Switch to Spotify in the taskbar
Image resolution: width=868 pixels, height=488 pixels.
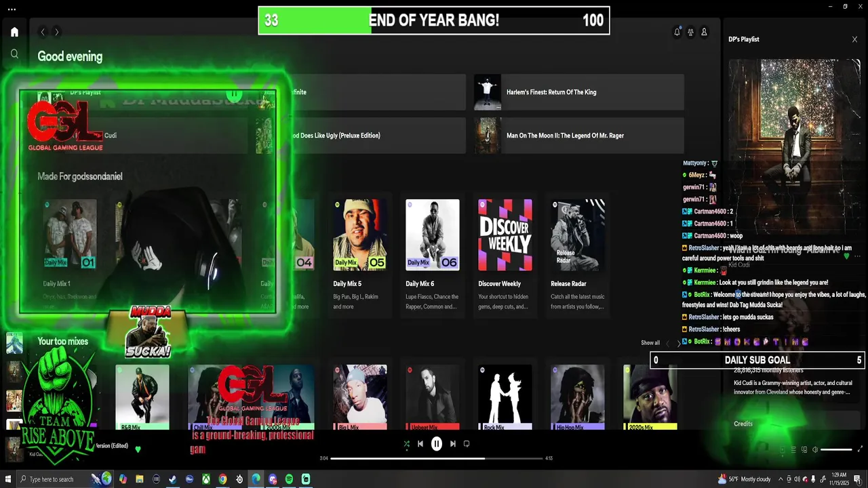point(289,479)
